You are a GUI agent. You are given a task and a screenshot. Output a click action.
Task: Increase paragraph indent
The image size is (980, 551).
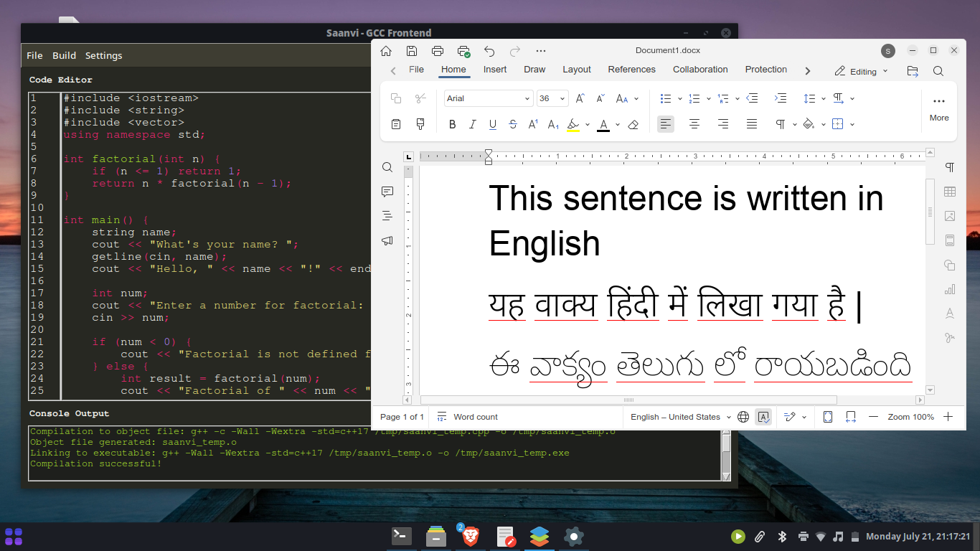[x=781, y=98]
